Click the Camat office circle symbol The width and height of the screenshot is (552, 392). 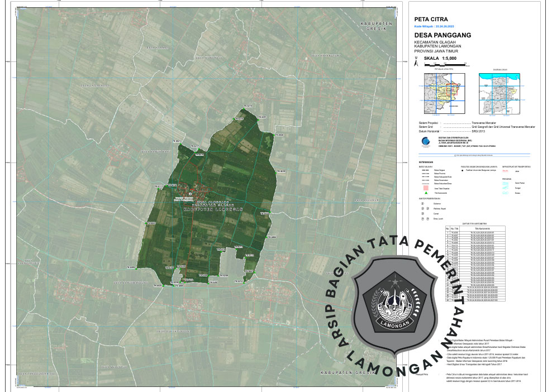tap(422, 213)
